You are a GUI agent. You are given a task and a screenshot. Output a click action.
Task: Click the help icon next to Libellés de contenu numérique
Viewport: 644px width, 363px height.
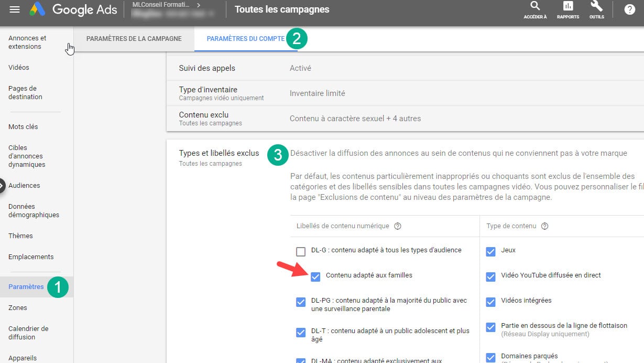pyautogui.click(x=397, y=226)
